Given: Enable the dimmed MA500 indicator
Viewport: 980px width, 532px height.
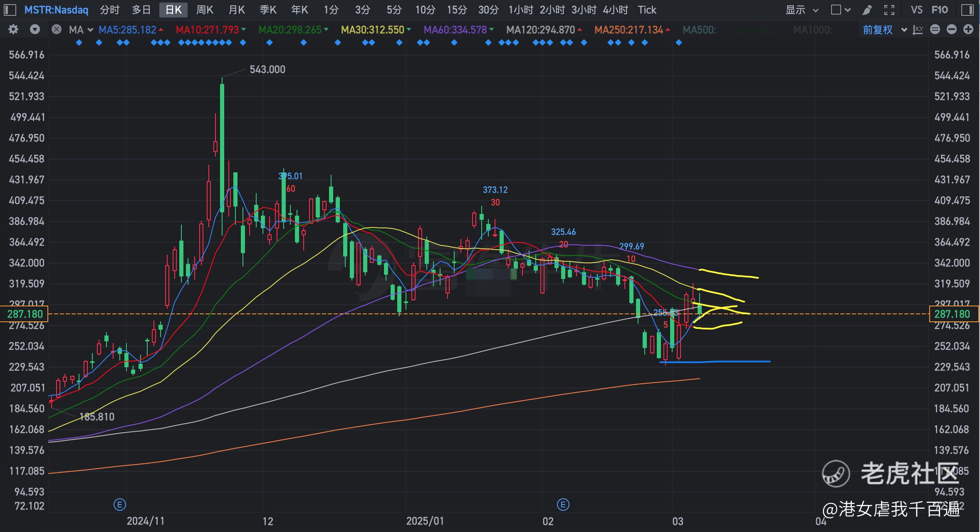Looking at the screenshot, I should point(699,30).
